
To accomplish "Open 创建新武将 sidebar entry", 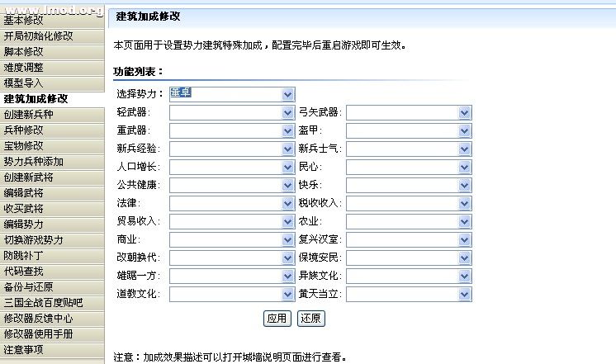I will click(52, 177).
